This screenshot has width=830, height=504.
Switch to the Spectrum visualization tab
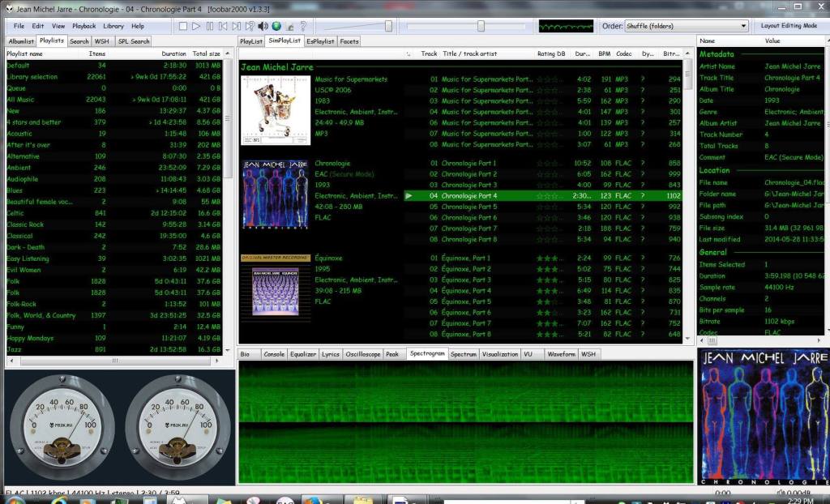tap(464, 353)
